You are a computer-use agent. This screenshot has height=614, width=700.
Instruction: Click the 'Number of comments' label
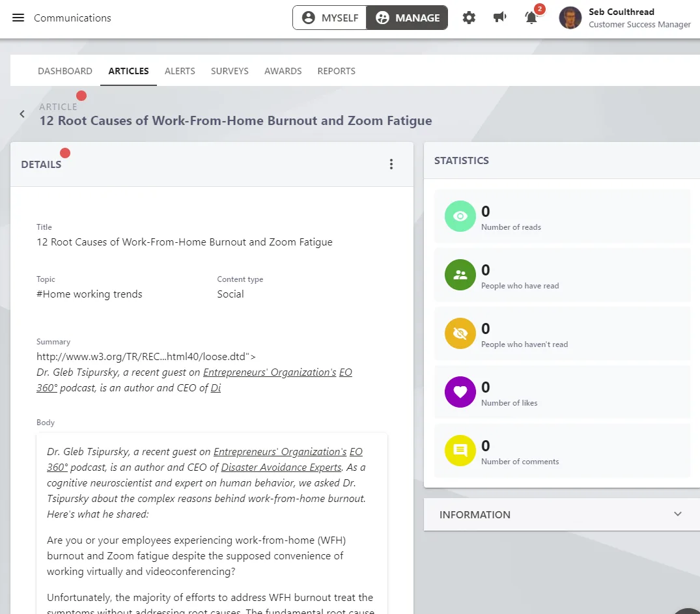tap(520, 461)
